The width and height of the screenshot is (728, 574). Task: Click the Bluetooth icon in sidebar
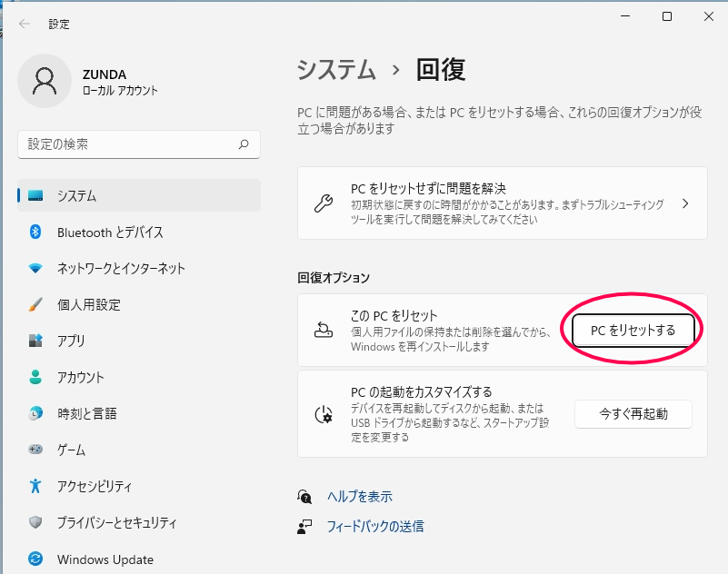(x=35, y=232)
